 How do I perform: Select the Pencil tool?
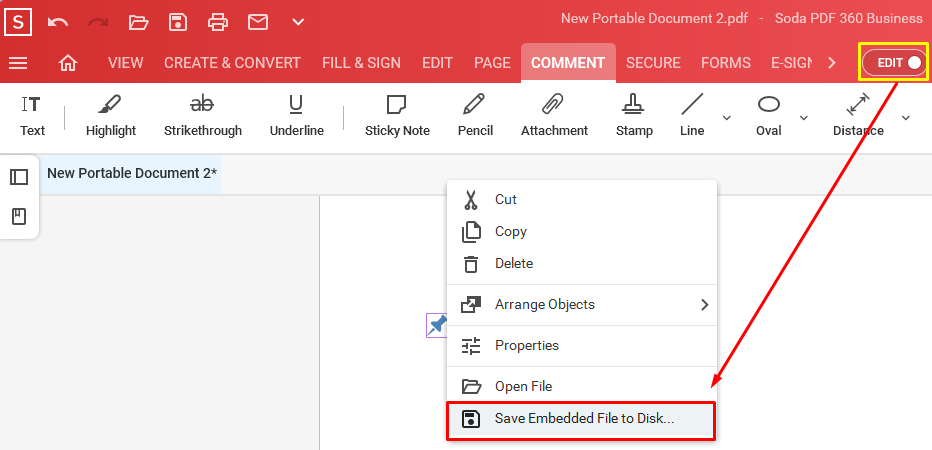pyautogui.click(x=475, y=117)
